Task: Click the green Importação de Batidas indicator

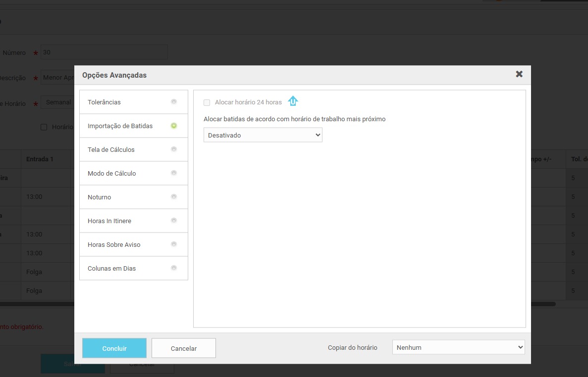Action: tap(173, 126)
